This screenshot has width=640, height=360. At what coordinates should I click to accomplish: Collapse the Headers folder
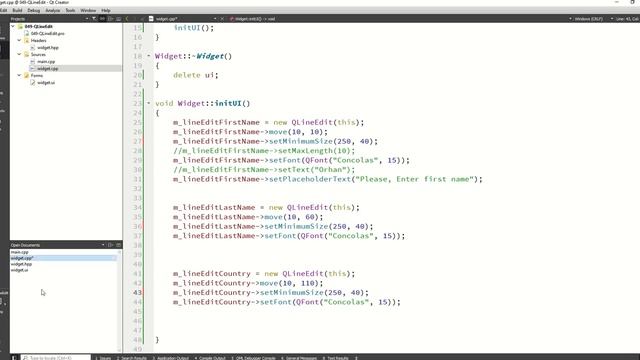[x=19, y=40]
